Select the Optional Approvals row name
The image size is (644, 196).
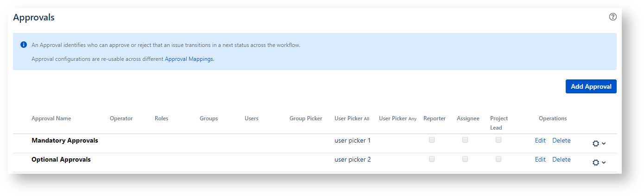coord(61,159)
